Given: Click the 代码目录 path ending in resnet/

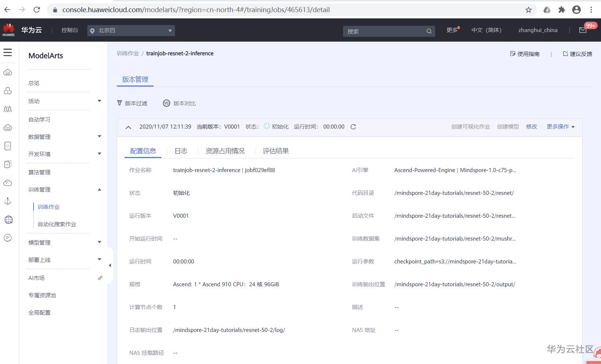Looking at the screenshot, I should click(454, 193).
